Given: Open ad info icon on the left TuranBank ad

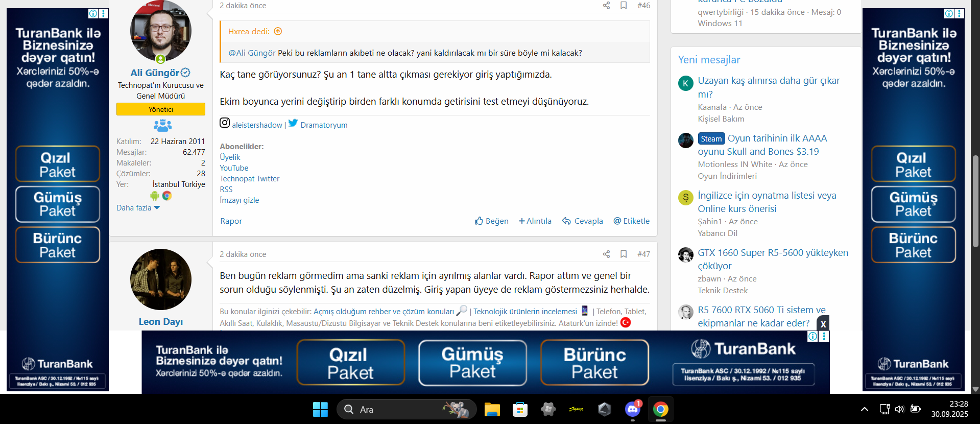Looking at the screenshot, I should point(93,13).
